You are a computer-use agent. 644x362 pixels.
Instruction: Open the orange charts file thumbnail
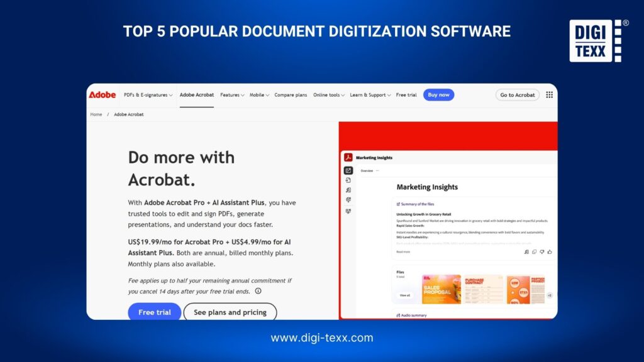526,289
